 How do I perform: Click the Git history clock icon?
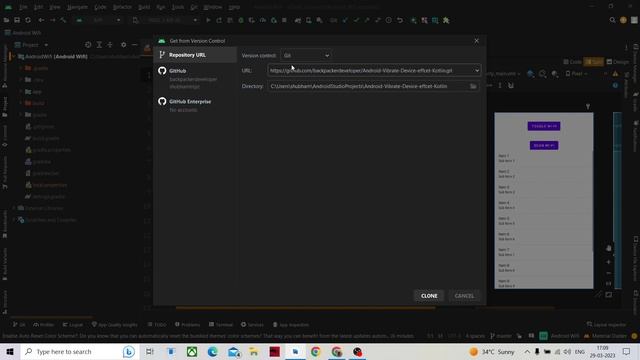389,20
